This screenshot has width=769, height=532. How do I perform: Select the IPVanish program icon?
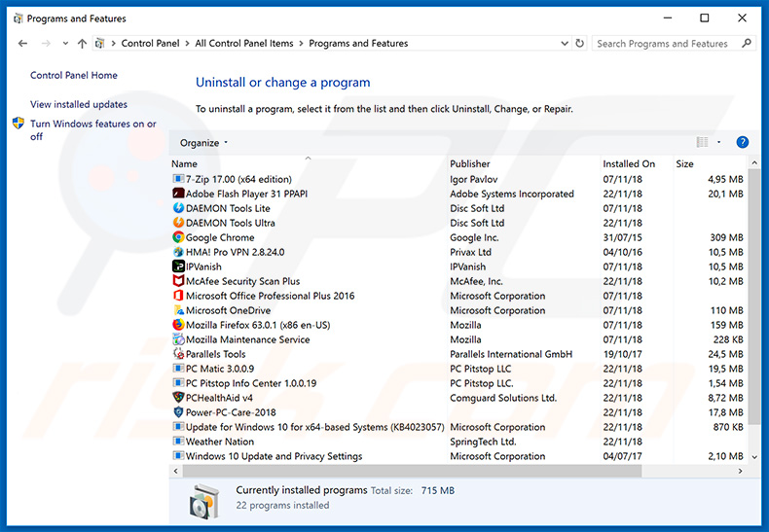pyautogui.click(x=178, y=266)
